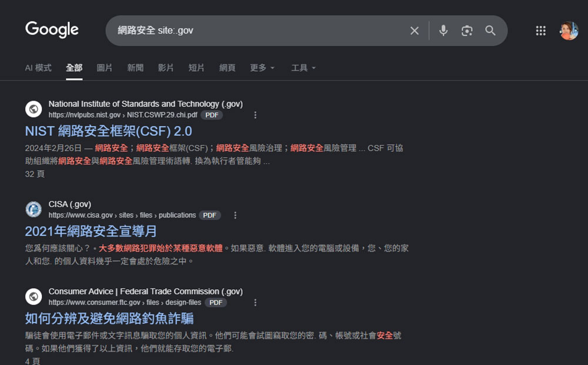The width and height of the screenshot is (588, 365).
Task: Switch to the 影片 tab
Action: [x=166, y=68]
